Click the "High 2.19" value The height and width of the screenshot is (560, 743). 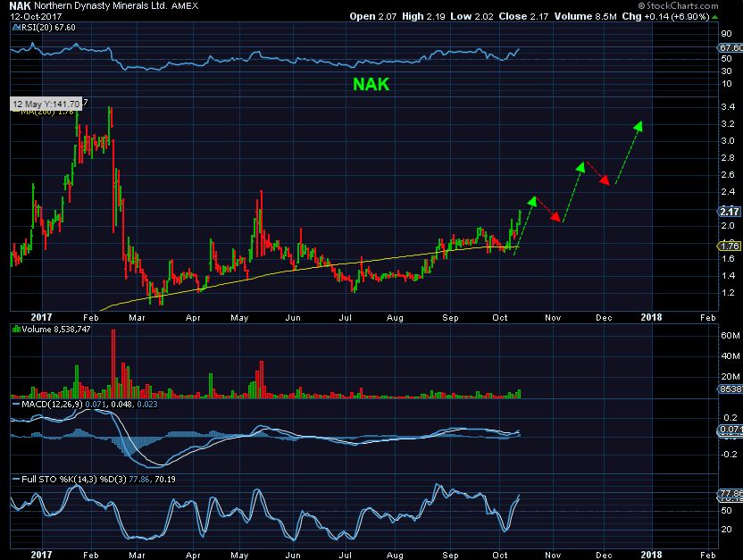pos(423,16)
